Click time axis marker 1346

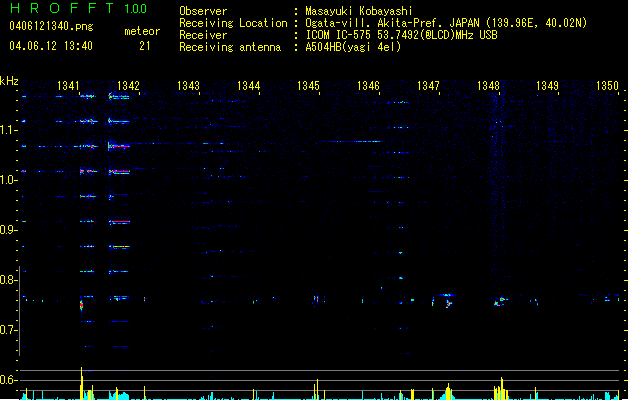pyautogui.click(x=368, y=86)
